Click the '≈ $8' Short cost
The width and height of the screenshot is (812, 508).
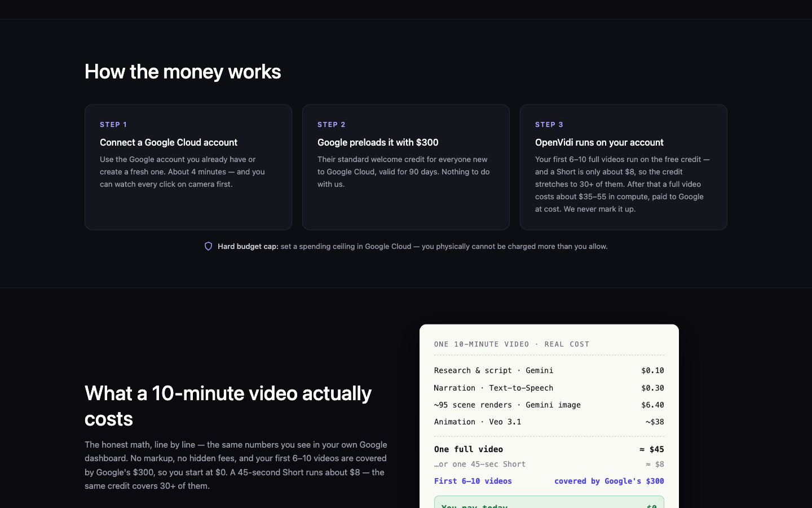(655, 464)
